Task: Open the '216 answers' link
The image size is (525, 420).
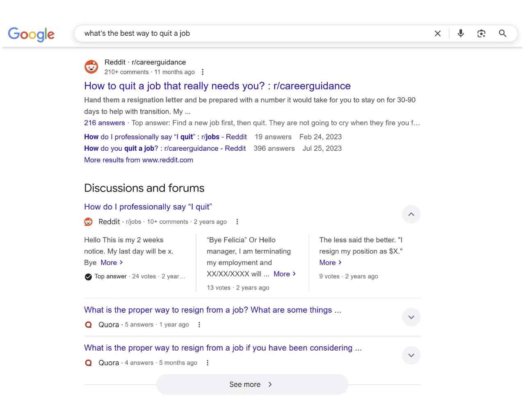Action: point(105,123)
